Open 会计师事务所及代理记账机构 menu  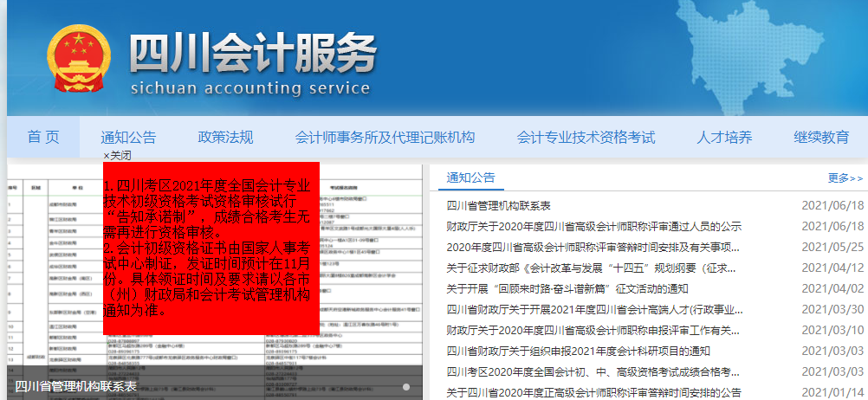385,137
